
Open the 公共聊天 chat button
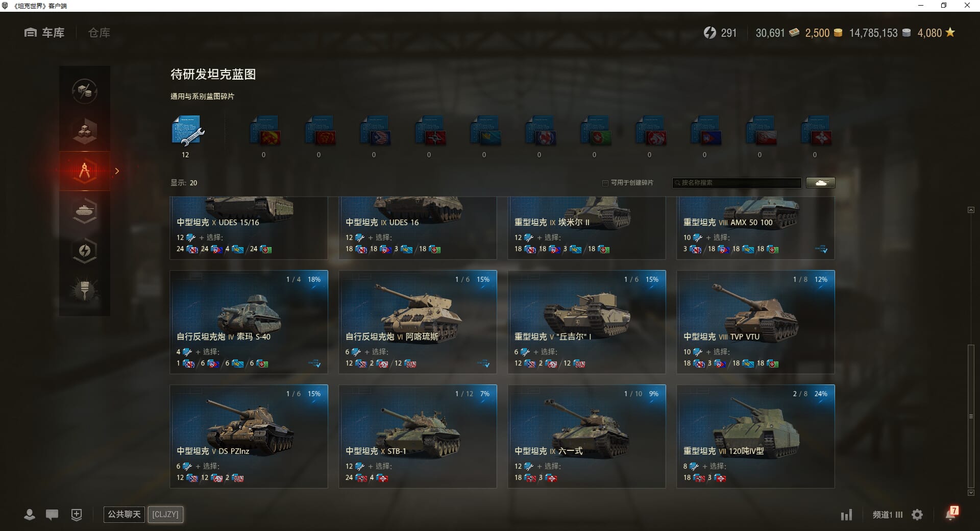124,514
